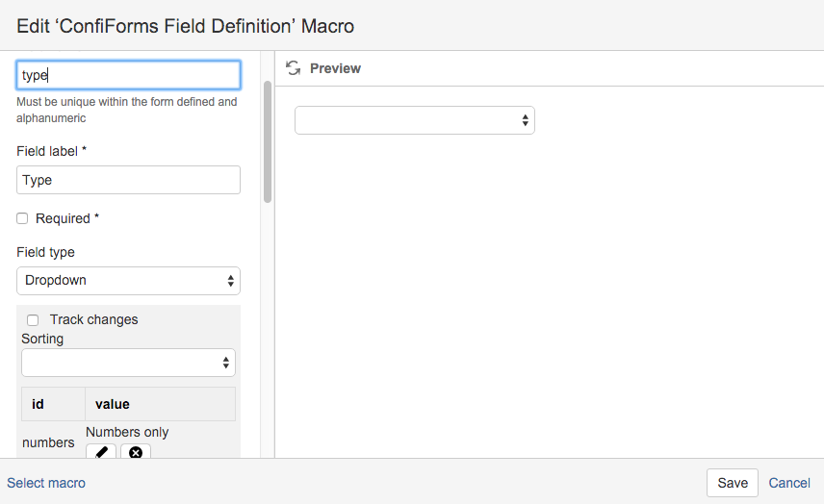
Task: Click the Save button
Action: tap(732, 483)
